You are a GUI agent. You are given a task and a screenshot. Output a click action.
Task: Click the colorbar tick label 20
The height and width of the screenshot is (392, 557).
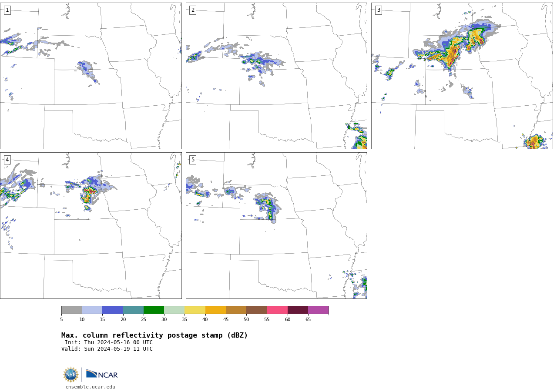(x=123, y=319)
